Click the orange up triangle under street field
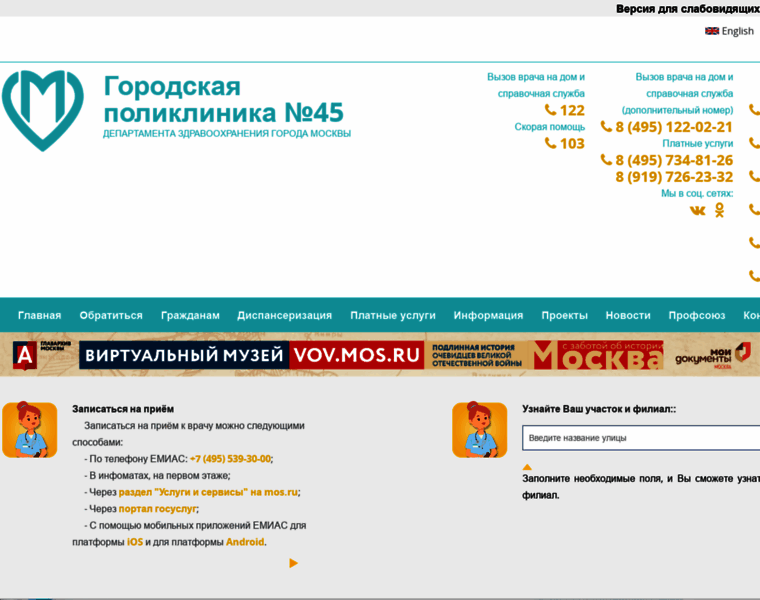 [527, 467]
